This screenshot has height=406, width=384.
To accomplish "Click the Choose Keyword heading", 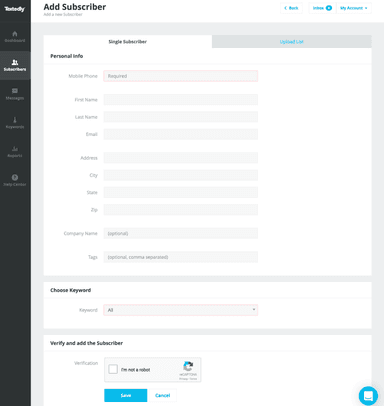I will (x=71, y=290).
